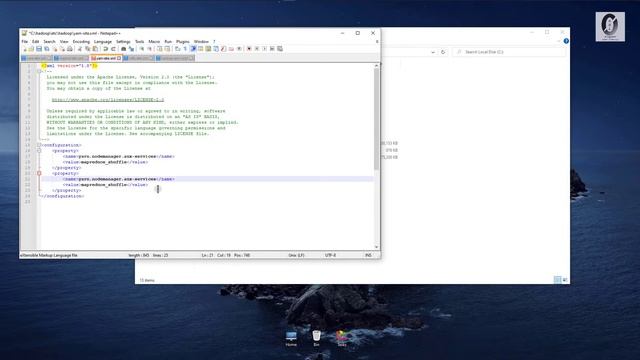Click the Stop Recording macro icon
The height and width of the screenshot is (360, 640).
(x=257, y=49)
